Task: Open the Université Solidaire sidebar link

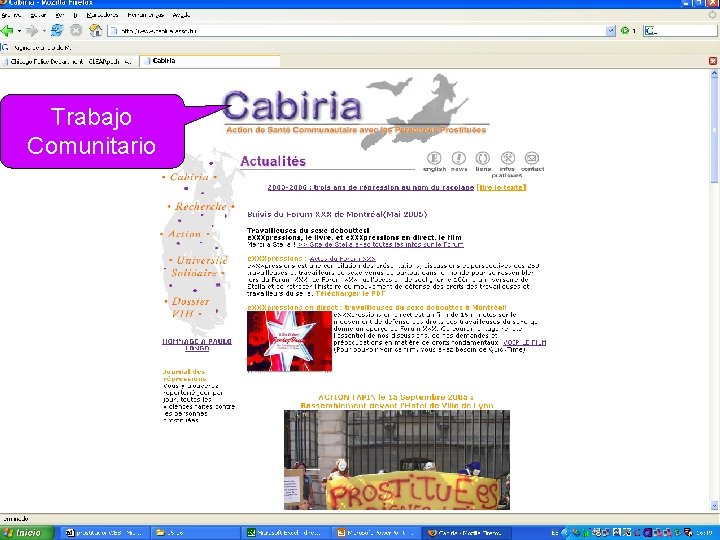Action: [198, 266]
